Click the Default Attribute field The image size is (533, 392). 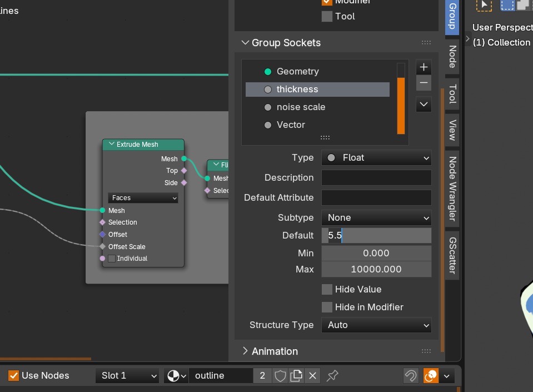[376, 198]
